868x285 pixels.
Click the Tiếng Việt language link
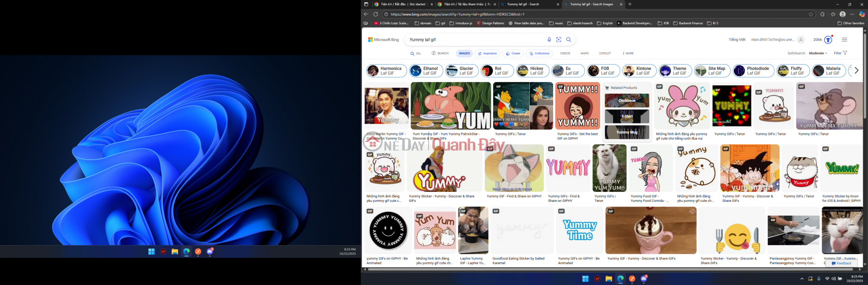pos(737,40)
